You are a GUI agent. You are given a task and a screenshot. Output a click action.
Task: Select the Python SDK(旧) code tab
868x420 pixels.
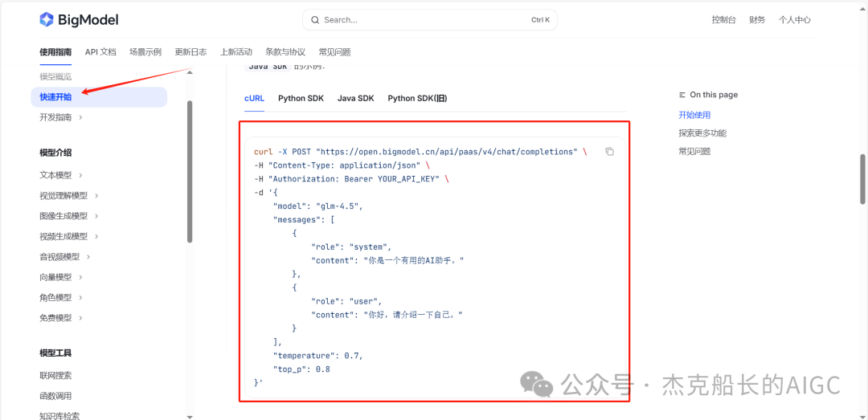(x=417, y=99)
